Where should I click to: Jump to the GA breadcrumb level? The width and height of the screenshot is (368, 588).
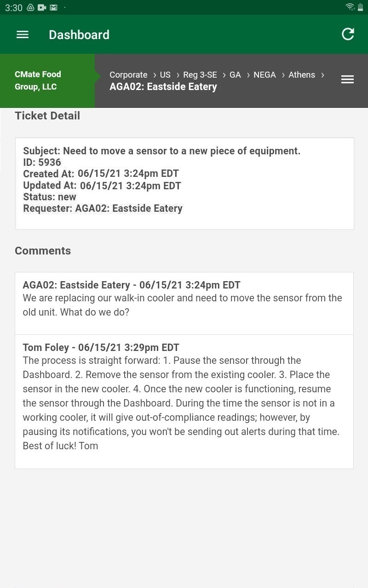coord(235,75)
